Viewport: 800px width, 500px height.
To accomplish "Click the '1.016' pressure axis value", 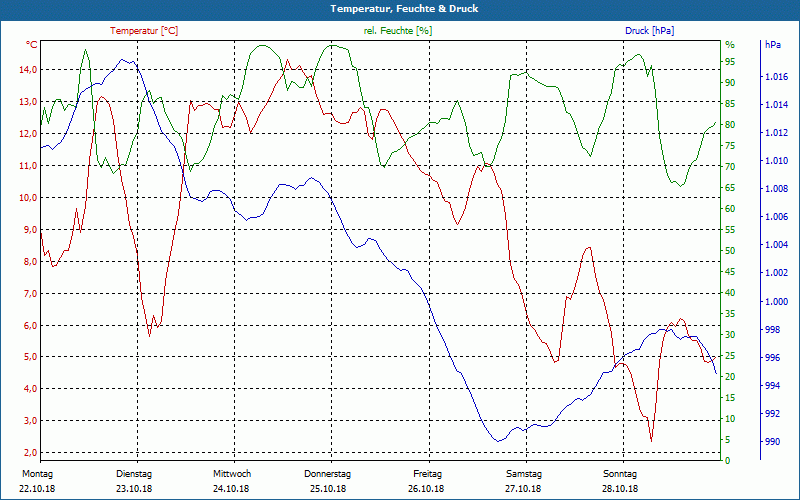I will point(777,77).
